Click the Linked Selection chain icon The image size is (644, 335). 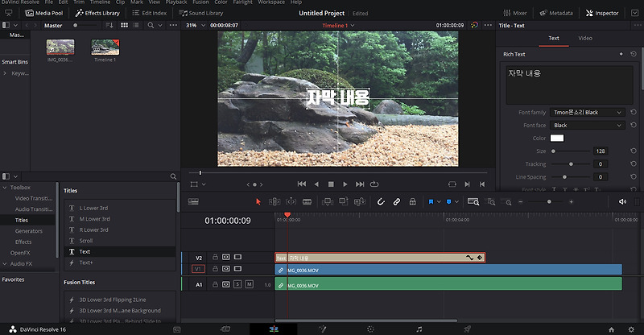tap(397, 201)
